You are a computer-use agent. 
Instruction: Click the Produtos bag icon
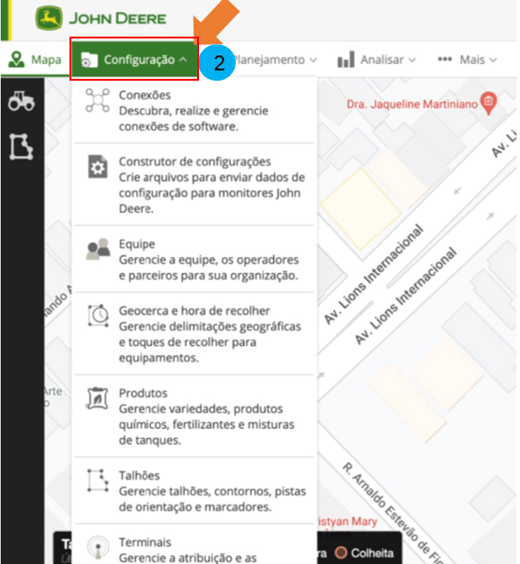coord(97,398)
